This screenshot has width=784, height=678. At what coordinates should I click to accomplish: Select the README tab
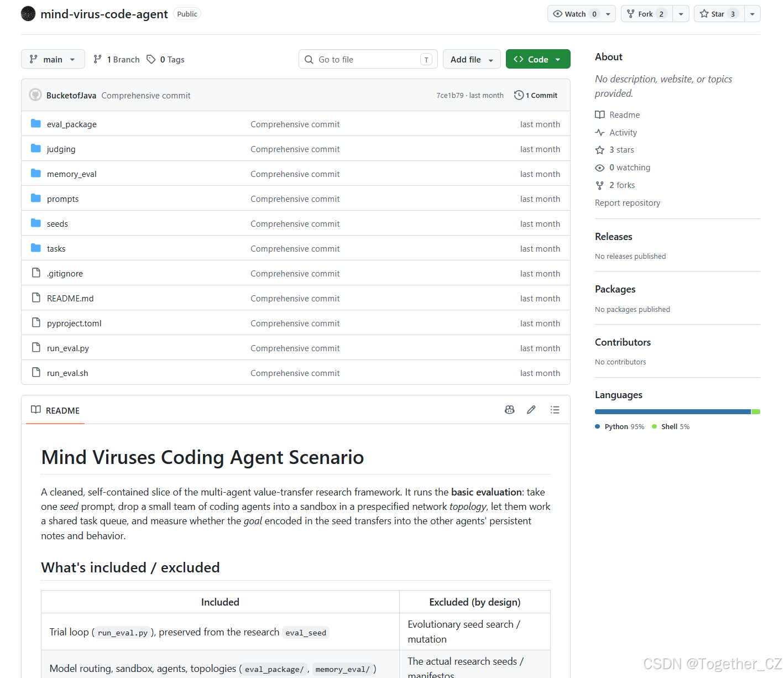pyautogui.click(x=55, y=410)
